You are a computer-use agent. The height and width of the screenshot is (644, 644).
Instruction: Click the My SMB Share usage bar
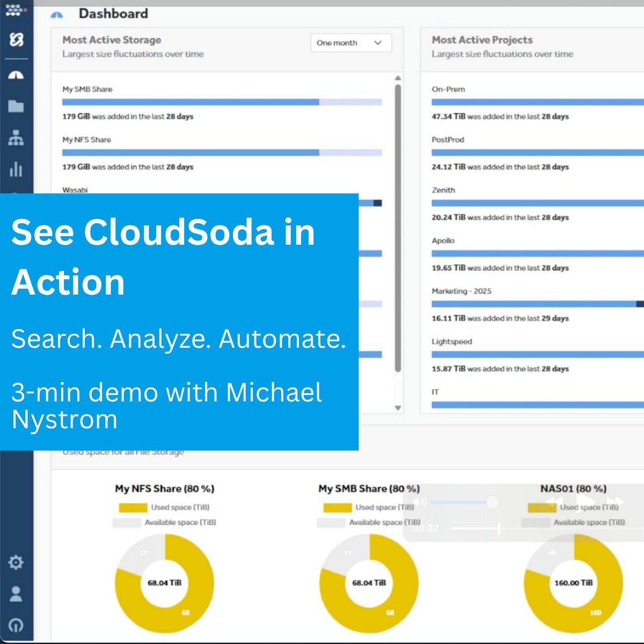(x=222, y=102)
